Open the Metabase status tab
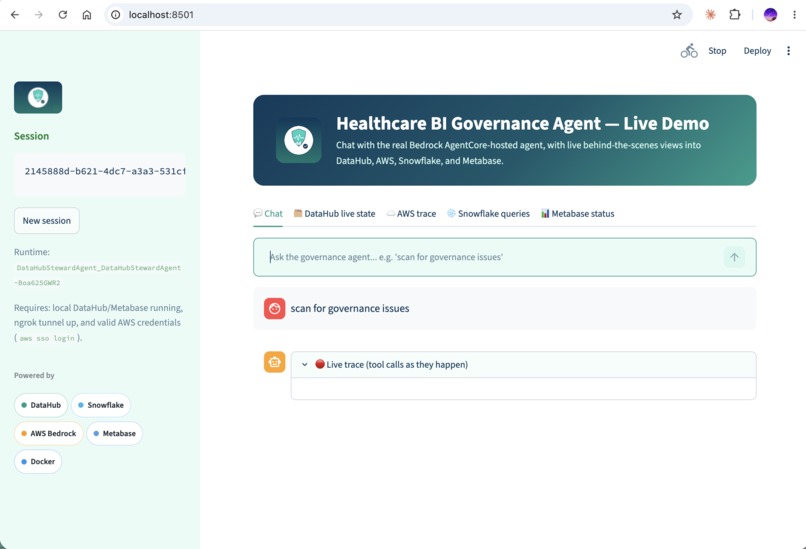Viewport: 806px width, 549px height. click(x=578, y=213)
